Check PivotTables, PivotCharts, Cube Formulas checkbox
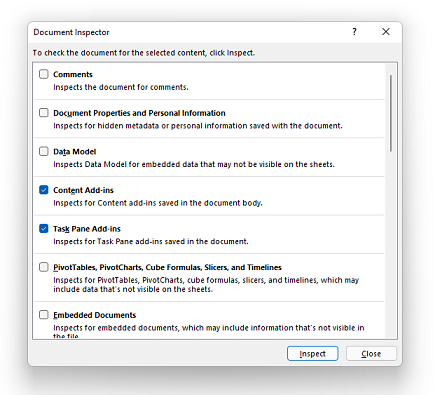Viewport: 435px width, 395px height. coord(44,267)
